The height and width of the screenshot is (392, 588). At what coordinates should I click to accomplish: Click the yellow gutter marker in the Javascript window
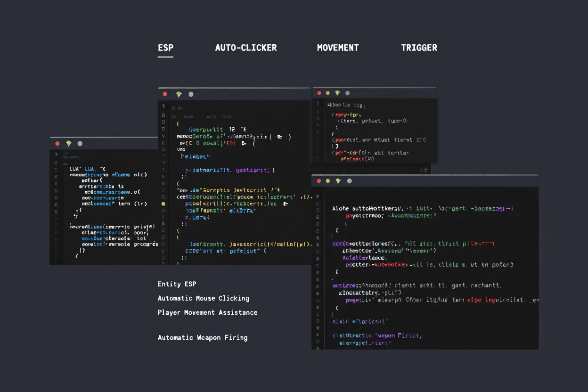point(163,204)
